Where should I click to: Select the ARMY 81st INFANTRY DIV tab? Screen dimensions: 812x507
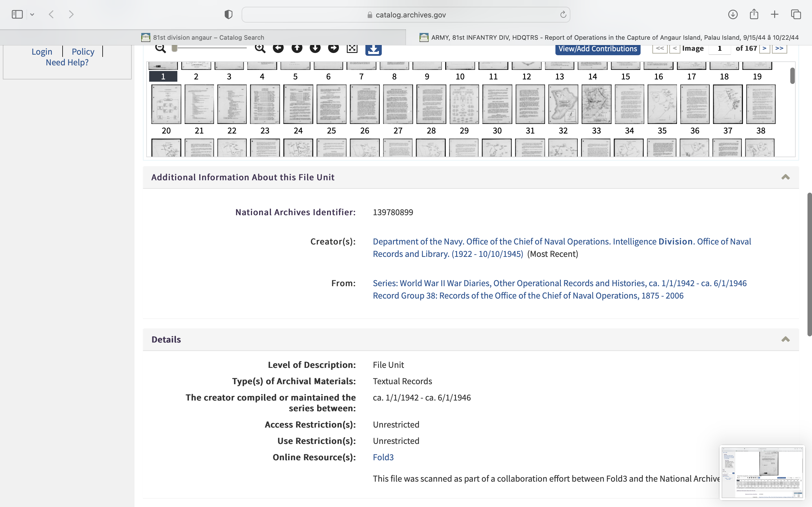[609, 37]
